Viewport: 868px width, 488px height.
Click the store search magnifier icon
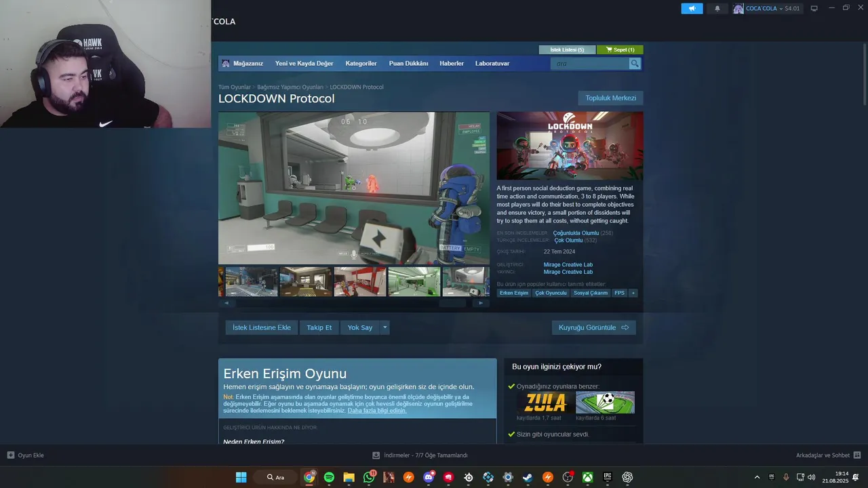[x=635, y=64]
